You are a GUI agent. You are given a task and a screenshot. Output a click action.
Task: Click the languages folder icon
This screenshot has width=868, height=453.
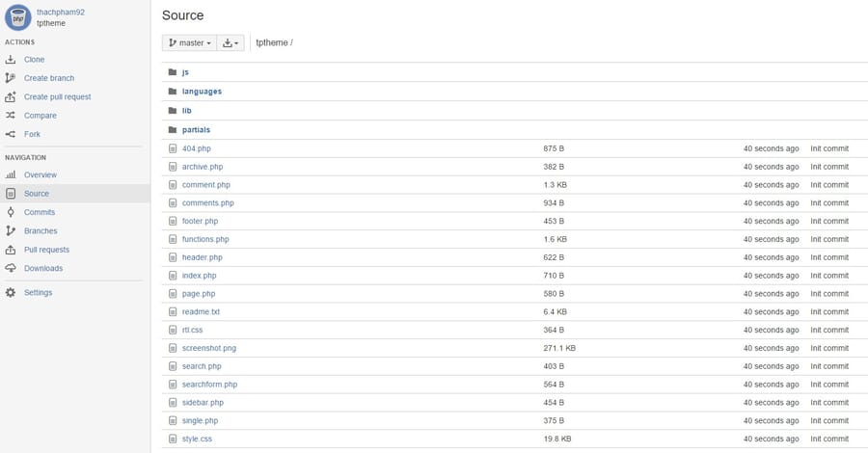click(x=173, y=92)
